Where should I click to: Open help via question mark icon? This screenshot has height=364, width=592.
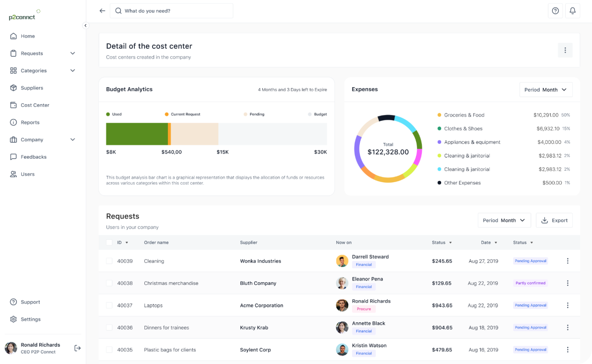pos(555,11)
